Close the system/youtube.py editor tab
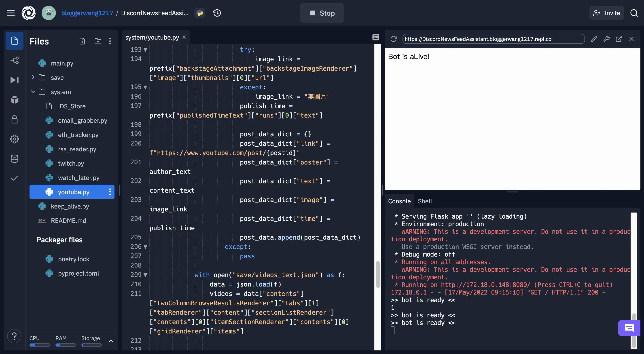Viewport: 644px width, 354px height. [184, 37]
